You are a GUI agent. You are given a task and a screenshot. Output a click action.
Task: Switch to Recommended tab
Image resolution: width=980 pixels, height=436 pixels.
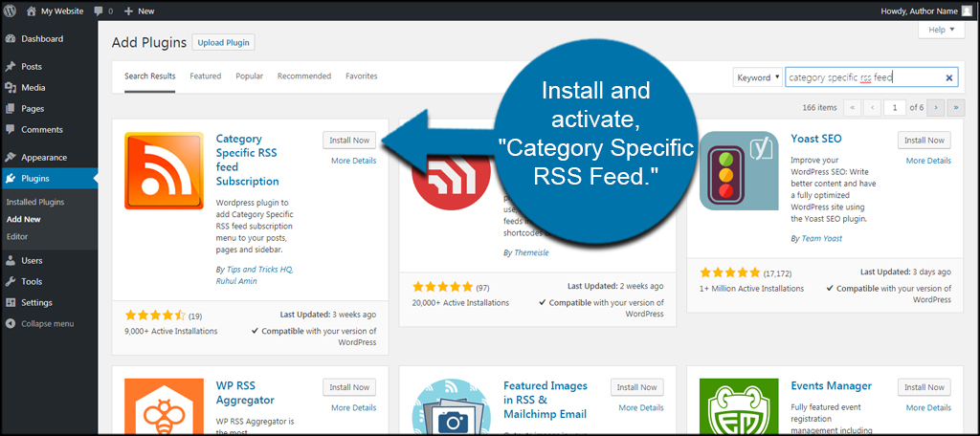304,76
